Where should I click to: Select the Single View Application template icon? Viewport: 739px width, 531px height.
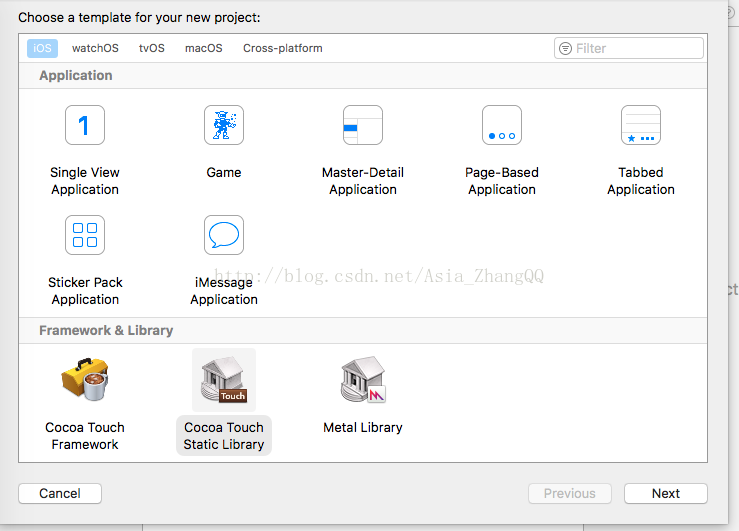(x=85, y=125)
